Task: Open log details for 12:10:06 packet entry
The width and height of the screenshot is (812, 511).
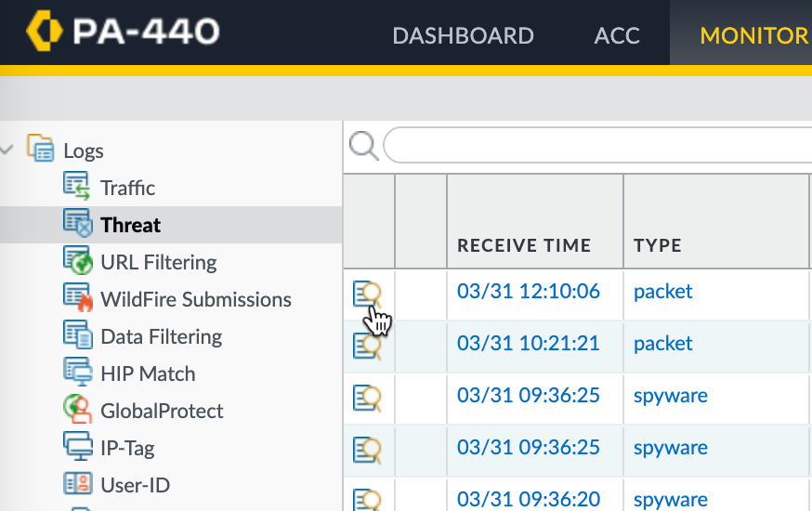Action: pos(367,295)
